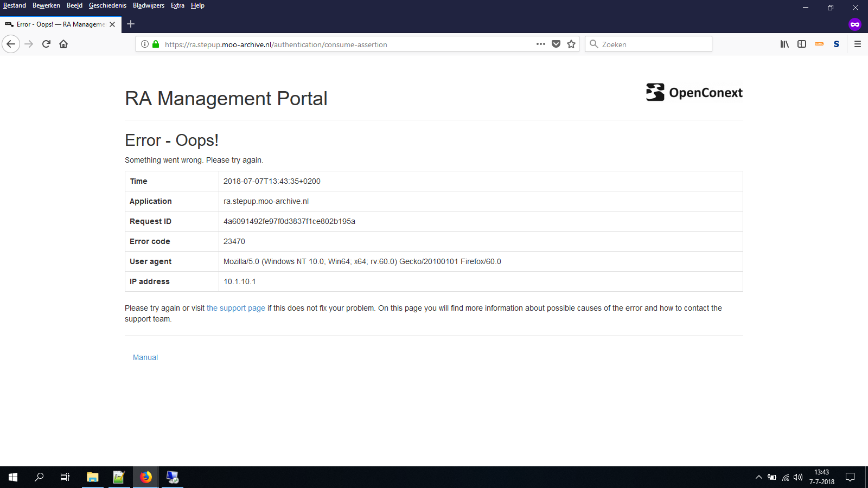Viewport: 868px width, 488px height.
Task: Open the Firefox hamburger menu
Action: (x=858, y=44)
